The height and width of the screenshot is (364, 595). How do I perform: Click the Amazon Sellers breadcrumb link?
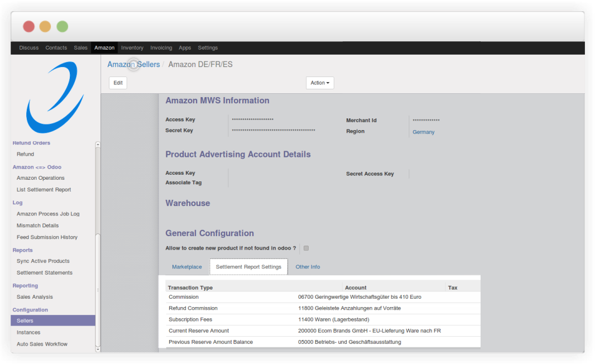133,65
